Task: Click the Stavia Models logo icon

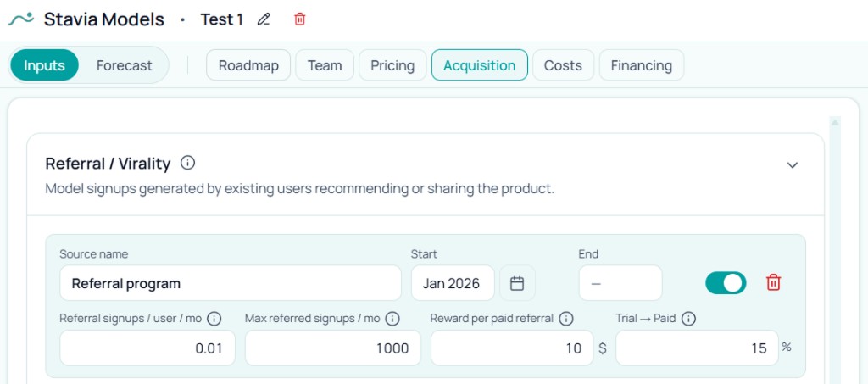Action: click(21, 19)
